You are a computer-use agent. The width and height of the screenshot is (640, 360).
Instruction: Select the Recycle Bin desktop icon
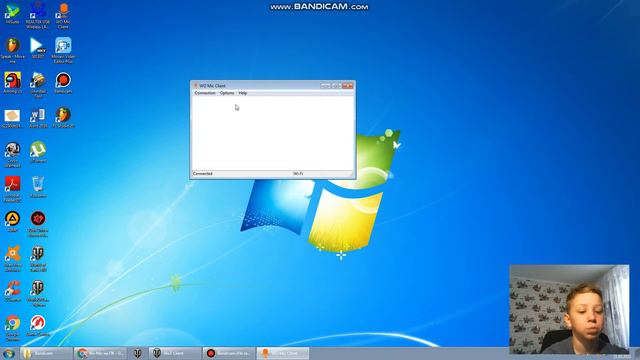coord(38,187)
